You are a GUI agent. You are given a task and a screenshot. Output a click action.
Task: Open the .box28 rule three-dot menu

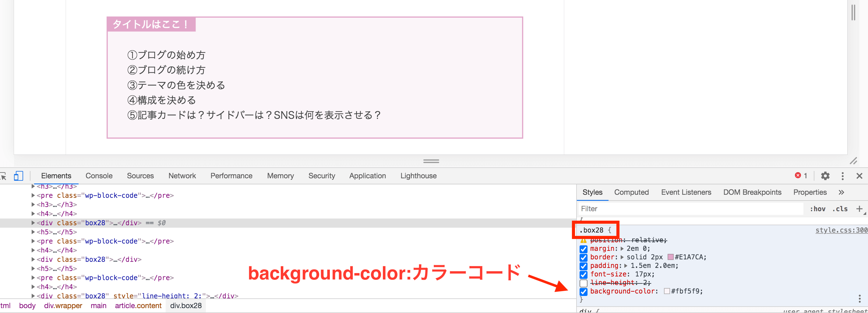(859, 298)
